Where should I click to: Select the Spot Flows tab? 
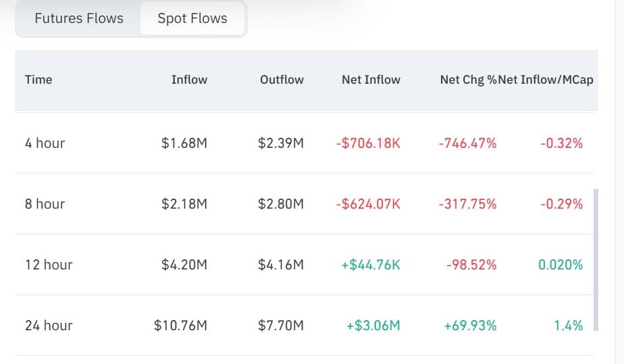coord(192,18)
